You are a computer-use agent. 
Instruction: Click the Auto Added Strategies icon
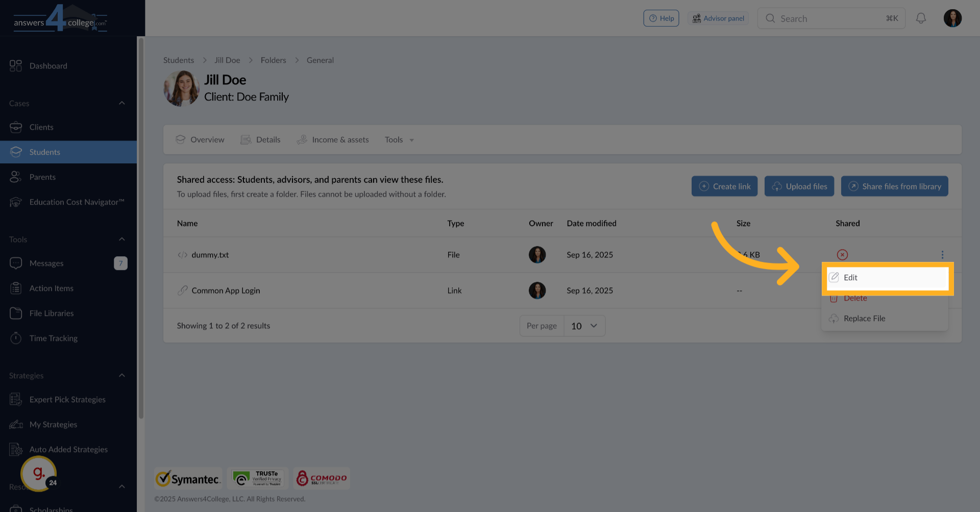point(16,450)
